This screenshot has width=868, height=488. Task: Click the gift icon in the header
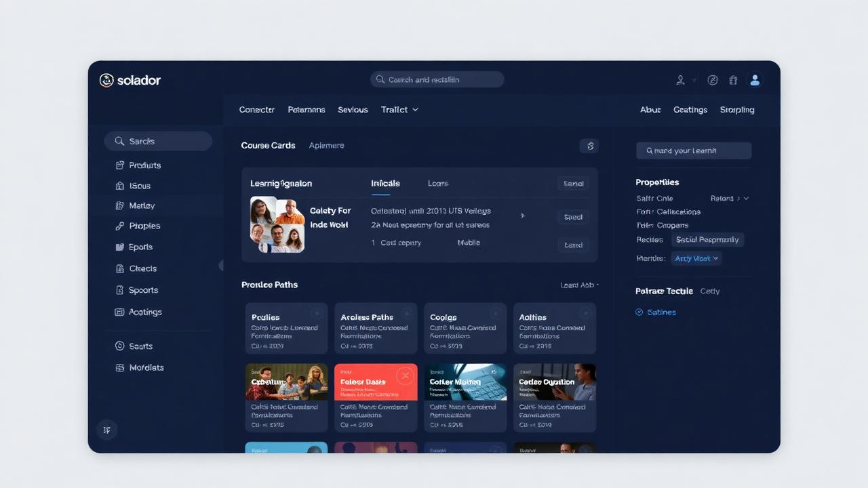click(x=733, y=80)
